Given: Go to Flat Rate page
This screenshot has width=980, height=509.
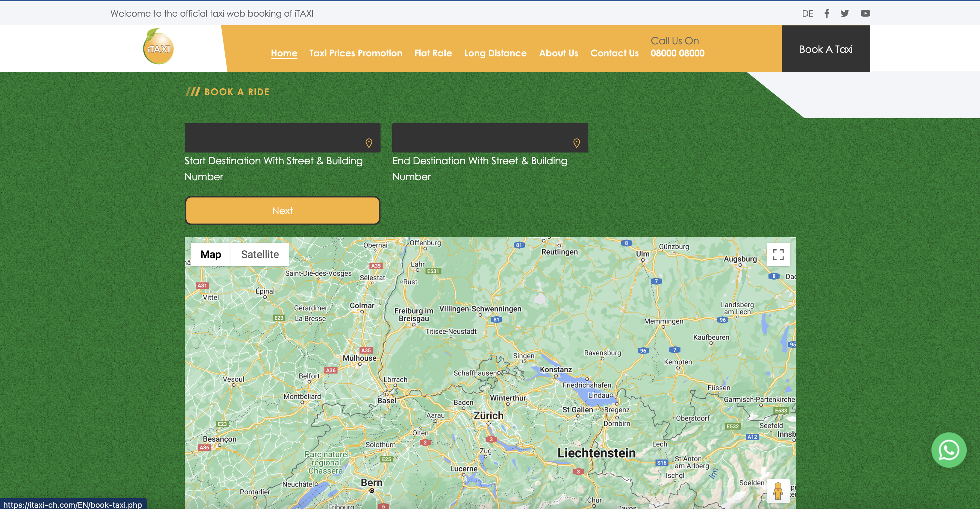Looking at the screenshot, I should click(433, 53).
